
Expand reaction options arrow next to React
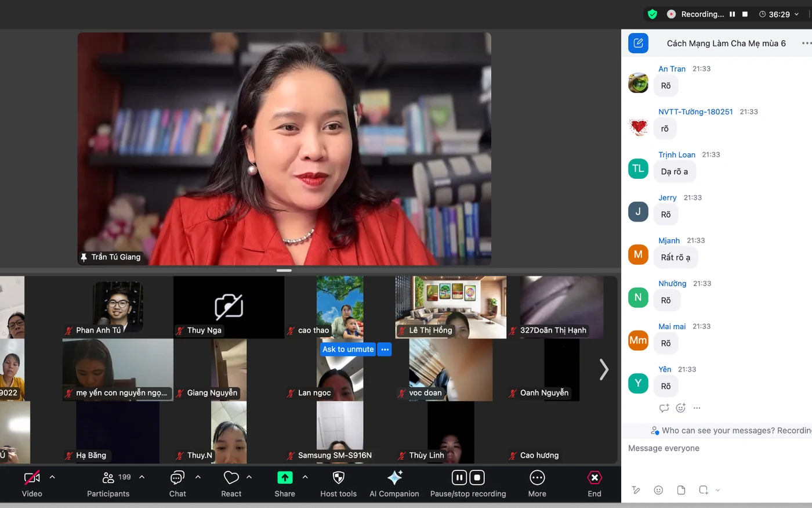pyautogui.click(x=249, y=477)
